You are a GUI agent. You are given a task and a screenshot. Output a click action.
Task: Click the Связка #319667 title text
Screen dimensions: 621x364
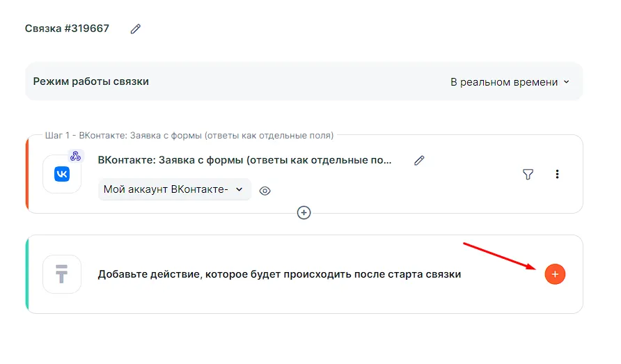click(x=68, y=29)
